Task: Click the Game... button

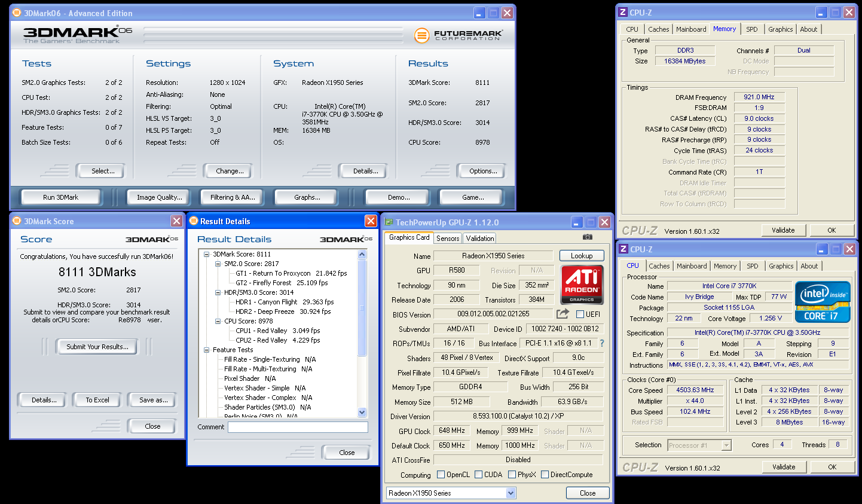Action: (473, 197)
